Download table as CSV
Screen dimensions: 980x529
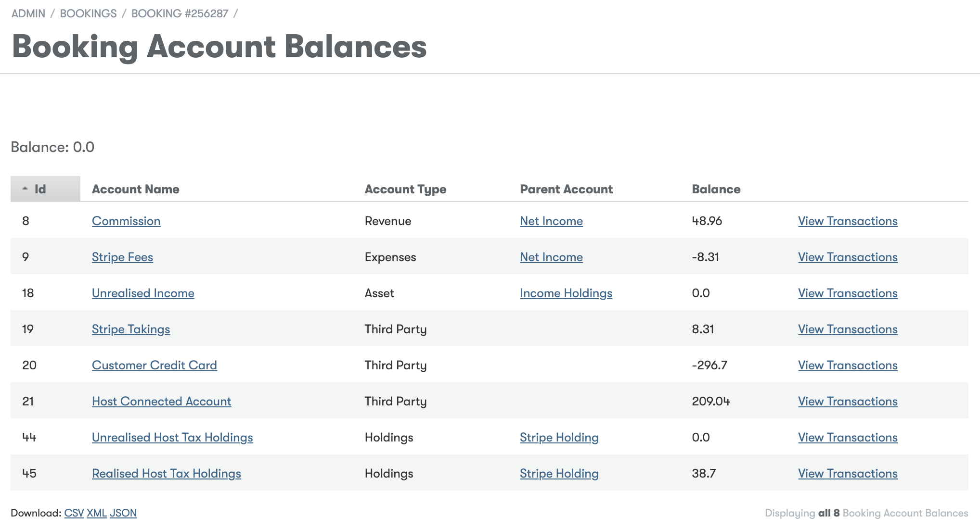coord(74,513)
